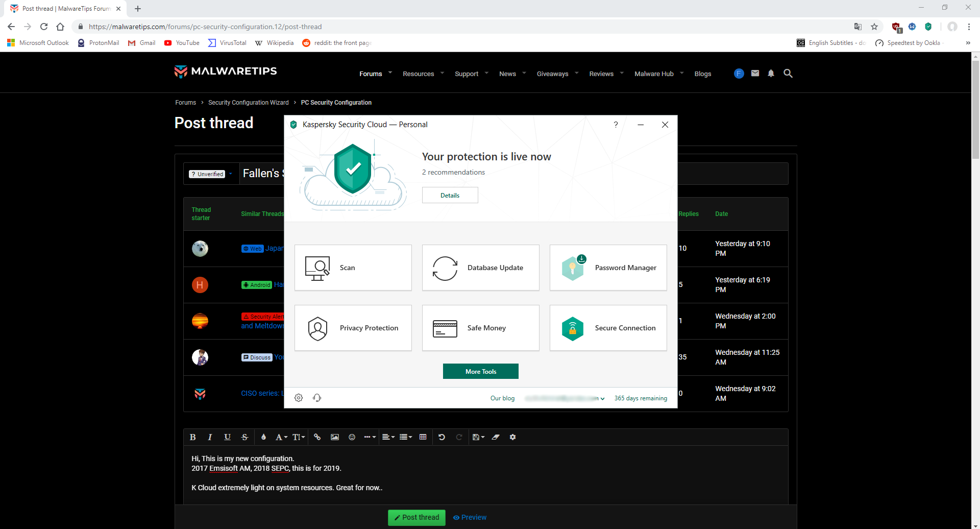This screenshot has height=529, width=980.
Task: Open Password Manager tile in Kaspersky
Action: 608,268
